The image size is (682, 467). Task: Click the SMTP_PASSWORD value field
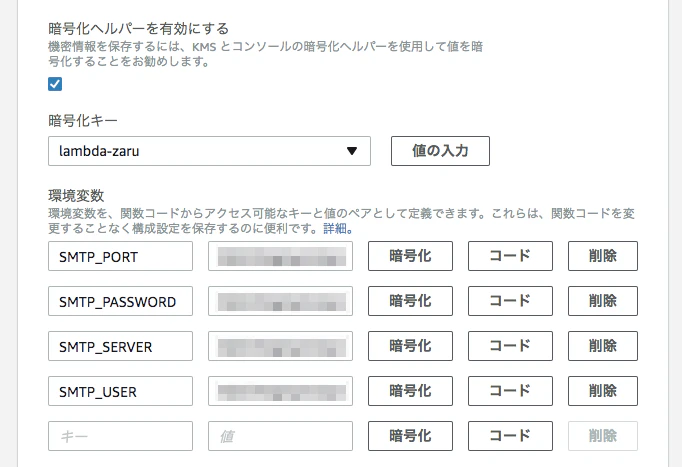point(281,301)
